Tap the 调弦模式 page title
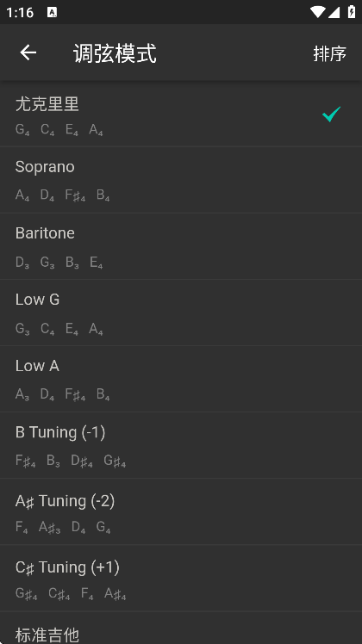 pos(115,53)
